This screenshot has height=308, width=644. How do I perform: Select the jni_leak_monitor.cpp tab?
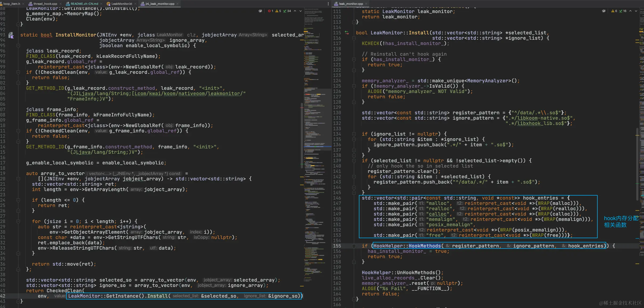(160, 4)
